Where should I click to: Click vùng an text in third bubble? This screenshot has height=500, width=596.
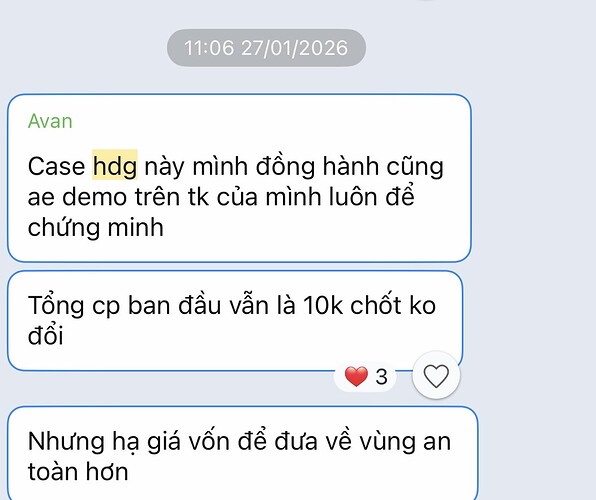[x=405, y=442]
